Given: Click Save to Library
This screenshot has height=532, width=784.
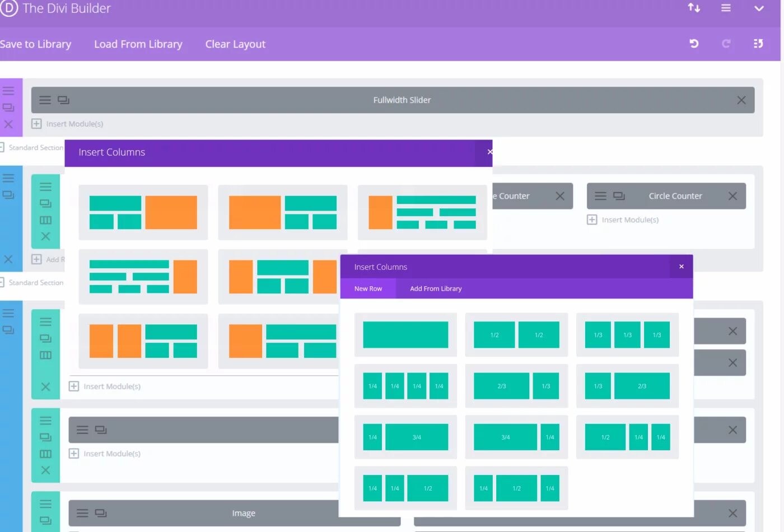Looking at the screenshot, I should pyautogui.click(x=35, y=44).
